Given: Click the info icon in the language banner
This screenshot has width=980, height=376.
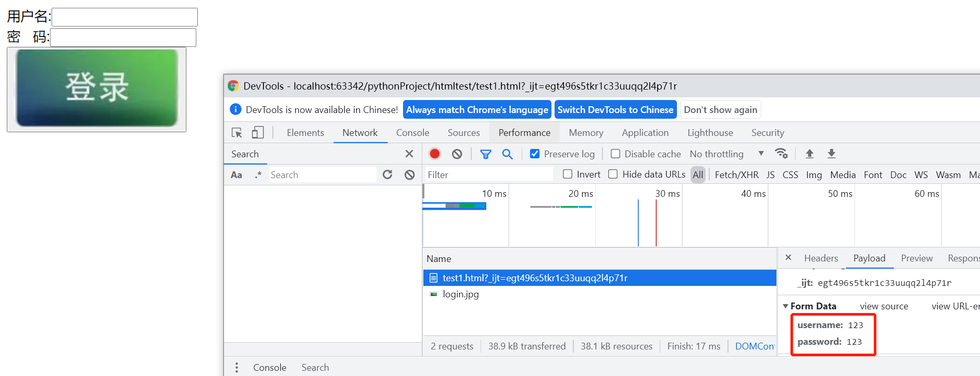Looking at the screenshot, I should [x=235, y=109].
